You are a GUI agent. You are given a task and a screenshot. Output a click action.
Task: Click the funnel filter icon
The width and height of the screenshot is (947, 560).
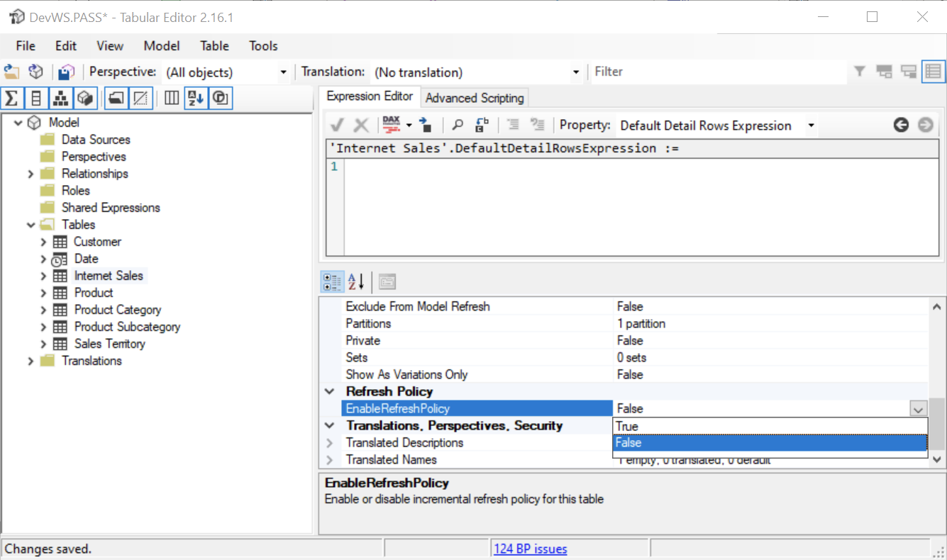coord(860,72)
